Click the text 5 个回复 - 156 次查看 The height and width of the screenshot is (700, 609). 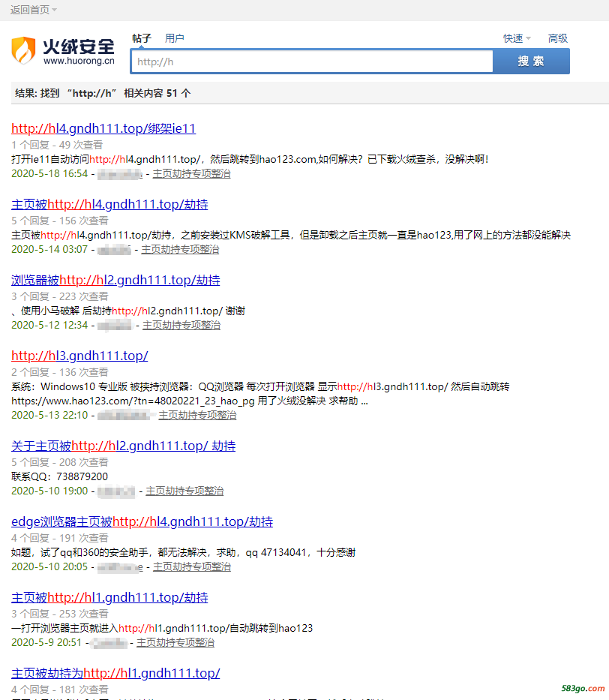pyautogui.click(x=60, y=221)
